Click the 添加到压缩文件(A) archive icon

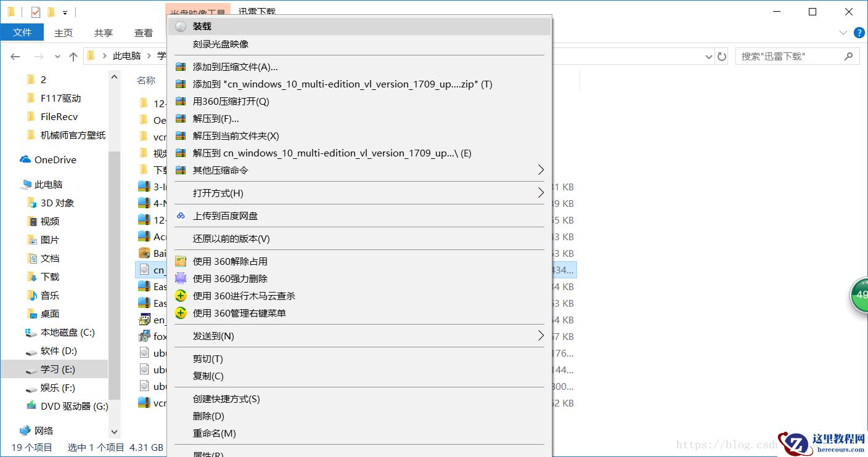181,67
